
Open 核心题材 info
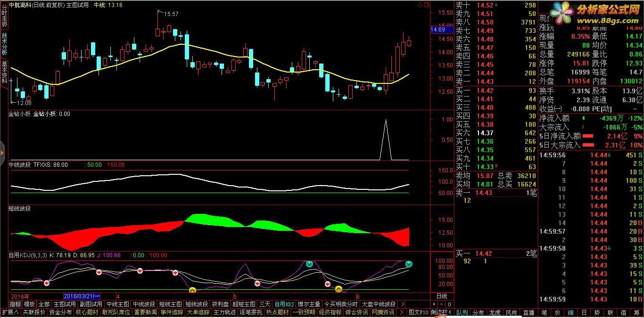tap(87, 312)
